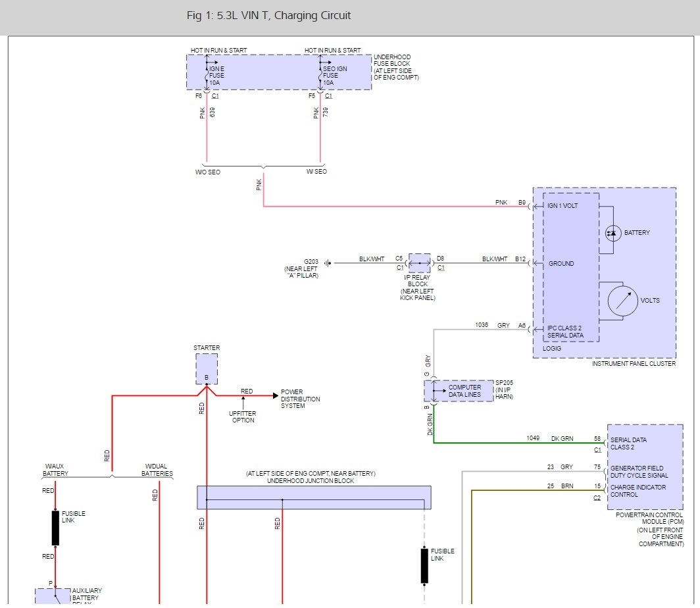Screen dimensions: 700x608
Task: Click the Powertrain Control Module (PCM) label
Action: pos(649,519)
